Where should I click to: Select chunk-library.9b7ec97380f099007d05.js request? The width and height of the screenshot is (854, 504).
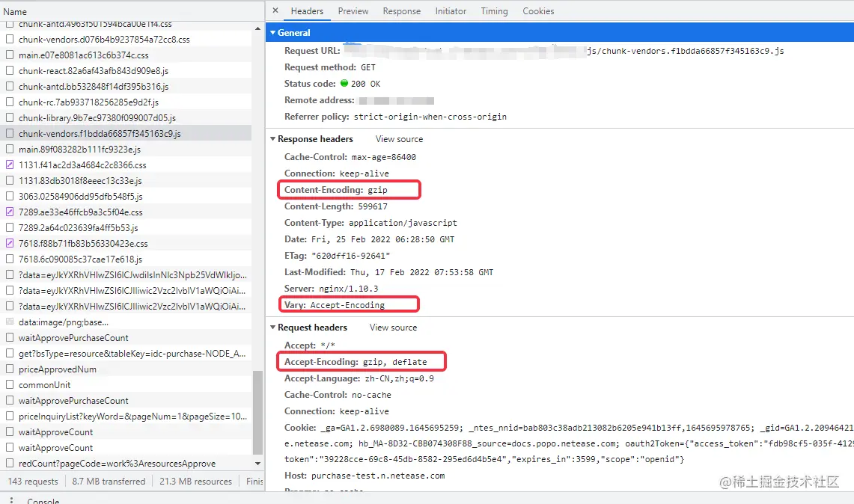(126, 117)
